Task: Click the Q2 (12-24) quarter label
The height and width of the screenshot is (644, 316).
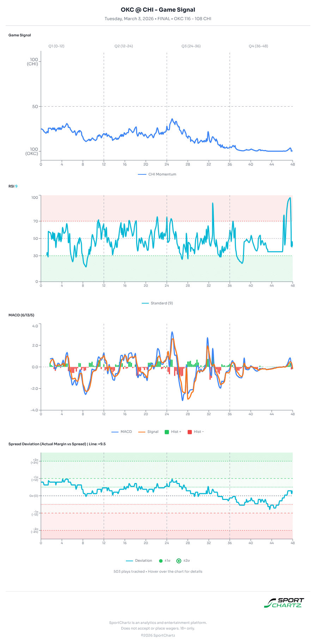Action: click(x=124, y=46)
